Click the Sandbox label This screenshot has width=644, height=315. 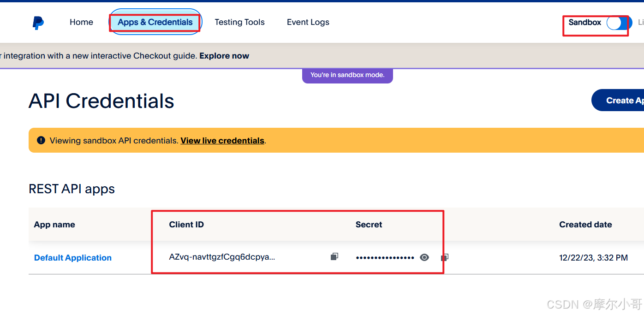[x=584, y=22]
